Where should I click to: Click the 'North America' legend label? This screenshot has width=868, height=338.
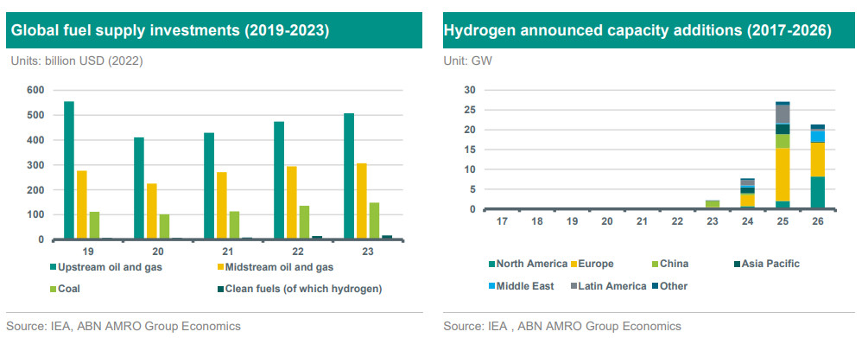pos(531,264)
